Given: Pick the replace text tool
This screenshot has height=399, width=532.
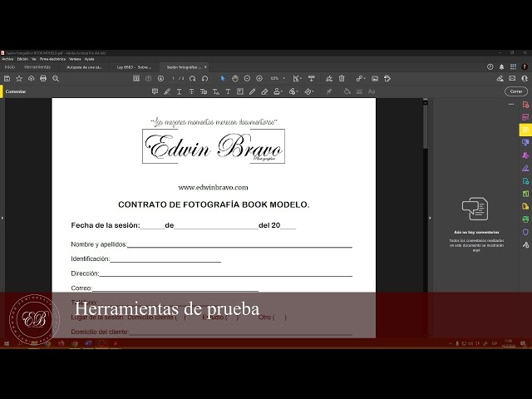Looking at the screenshot, I should coord(204,91).
